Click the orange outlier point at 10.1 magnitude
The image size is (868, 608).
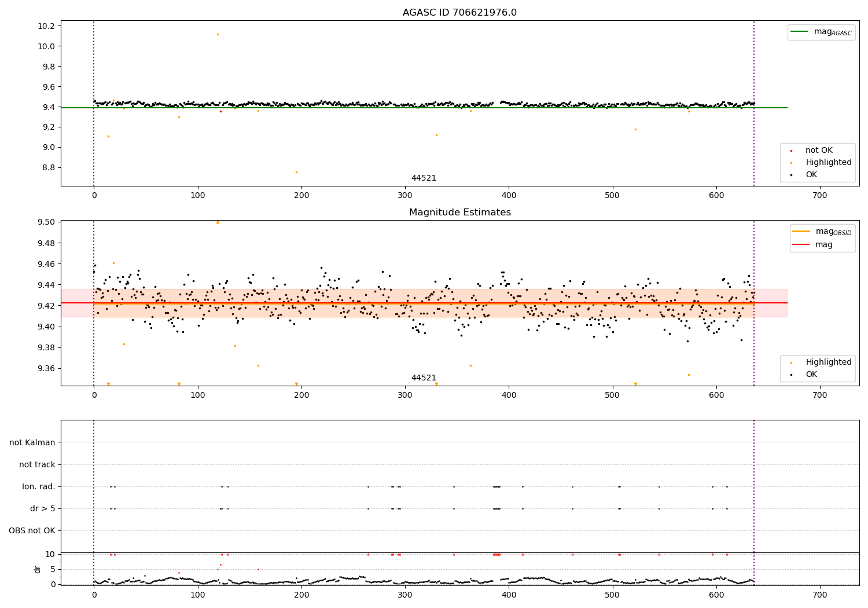pos(218,34)
